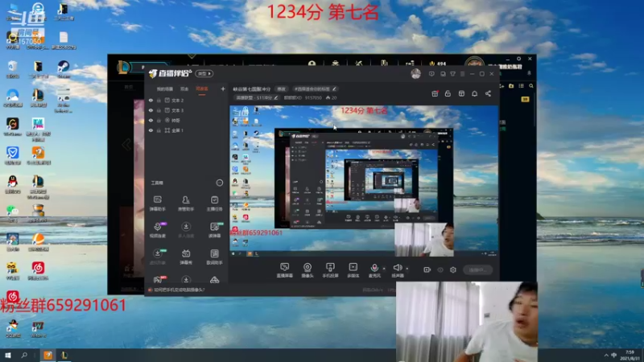Toggle visibility of the third source layer
The height and width of the screenshot is (362, 644).
tap(151, 121)
